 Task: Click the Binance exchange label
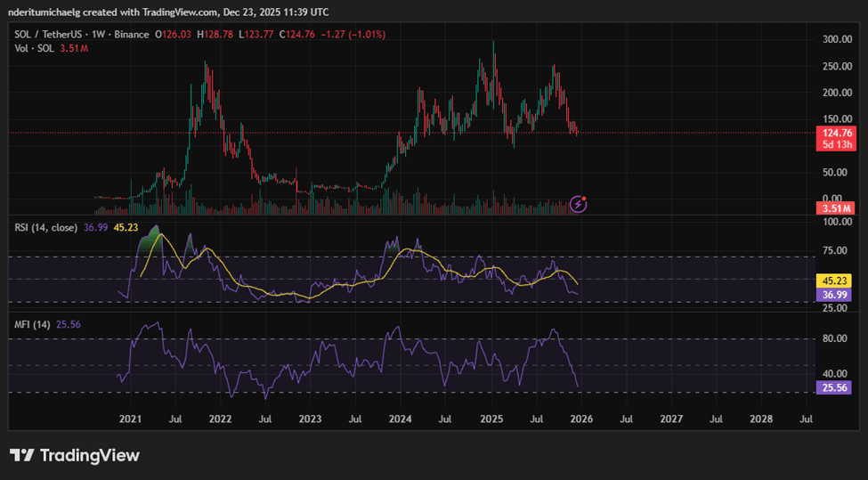click(x=132, y=35)
